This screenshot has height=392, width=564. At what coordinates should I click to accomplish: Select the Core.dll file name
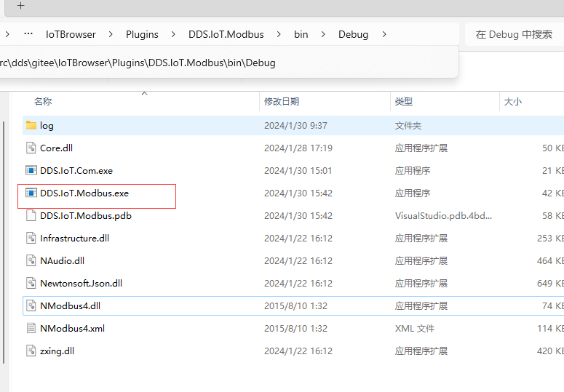coord(57,148)
